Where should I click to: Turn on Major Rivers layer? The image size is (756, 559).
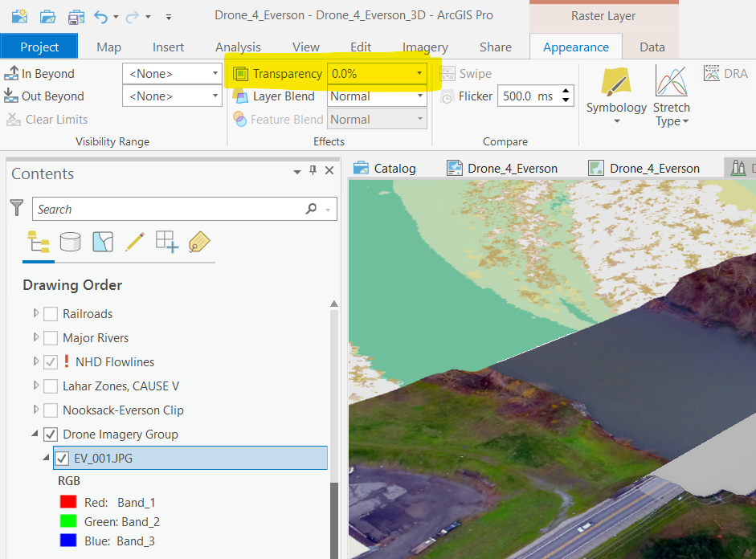(x=51, y=338)
